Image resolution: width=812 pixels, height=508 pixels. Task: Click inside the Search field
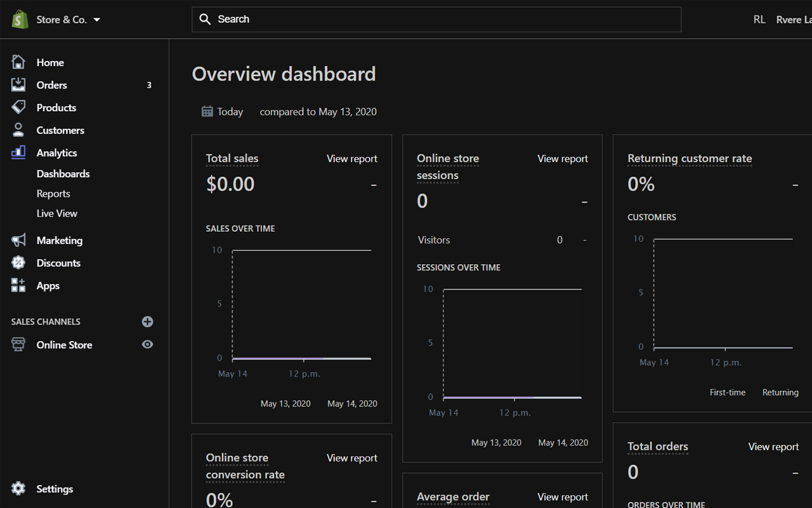(436, 19)
